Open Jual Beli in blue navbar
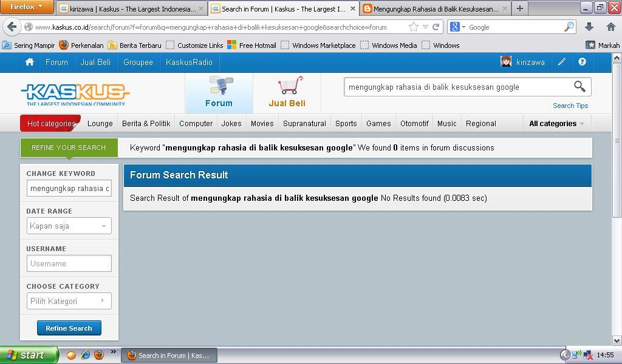Image resolution: width=622 pixels, height=364 pixels. coord(95,62)
